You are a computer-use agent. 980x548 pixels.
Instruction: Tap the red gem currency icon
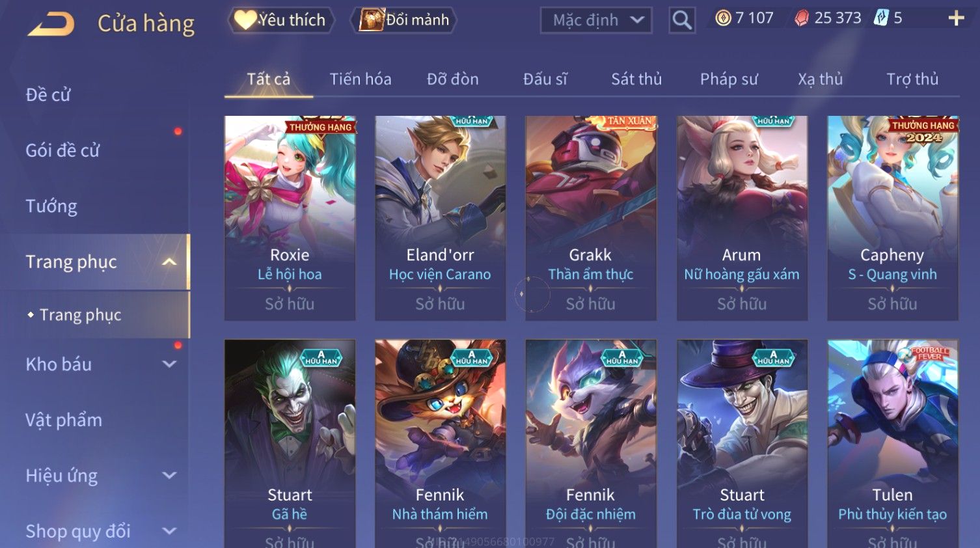[x=802, y=18]
